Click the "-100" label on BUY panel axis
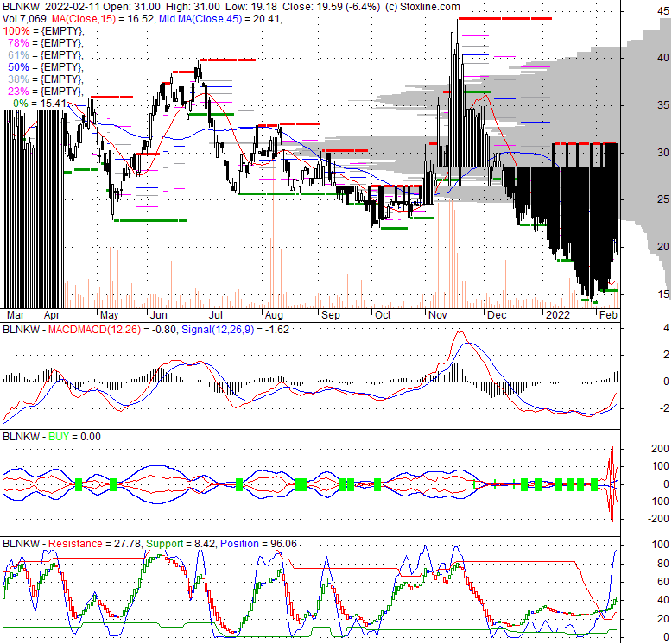Screen dimensions: 672x644 click(658, 501)
